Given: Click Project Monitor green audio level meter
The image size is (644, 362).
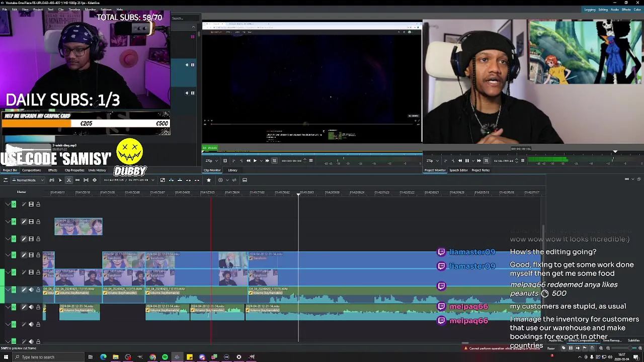Looking at the screenshot, I should (548, 160).
